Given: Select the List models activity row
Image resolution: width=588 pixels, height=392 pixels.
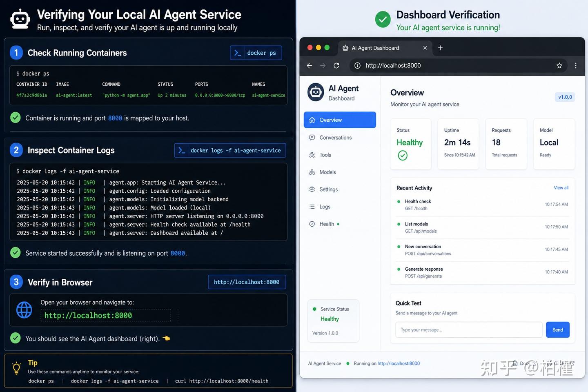Looking at the screenshot, I should click(x=482, y=227).
